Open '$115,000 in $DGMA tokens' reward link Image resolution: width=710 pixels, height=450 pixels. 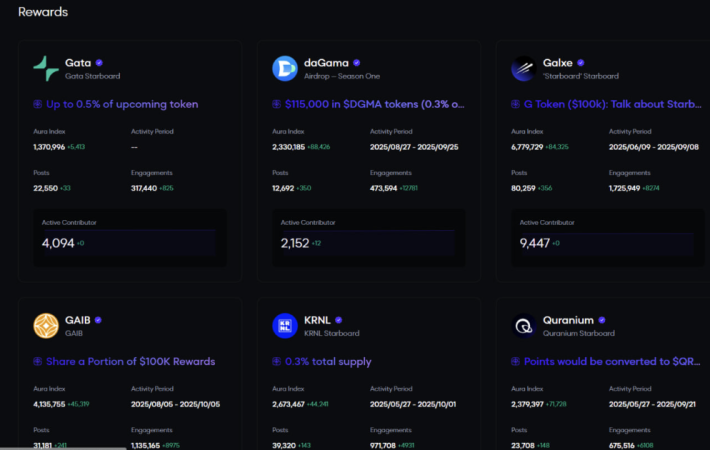(374, 104)
